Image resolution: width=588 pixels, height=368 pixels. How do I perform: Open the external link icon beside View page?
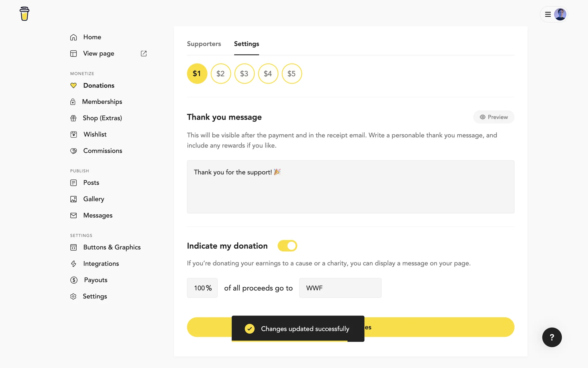tap(144, 53)
